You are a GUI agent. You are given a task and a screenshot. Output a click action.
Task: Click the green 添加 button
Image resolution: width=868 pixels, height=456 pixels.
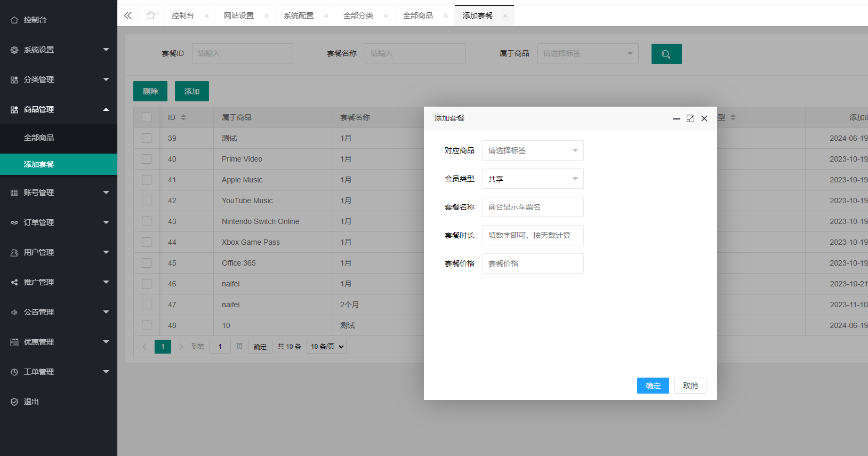pyautogui.click(x=192, y=91)
